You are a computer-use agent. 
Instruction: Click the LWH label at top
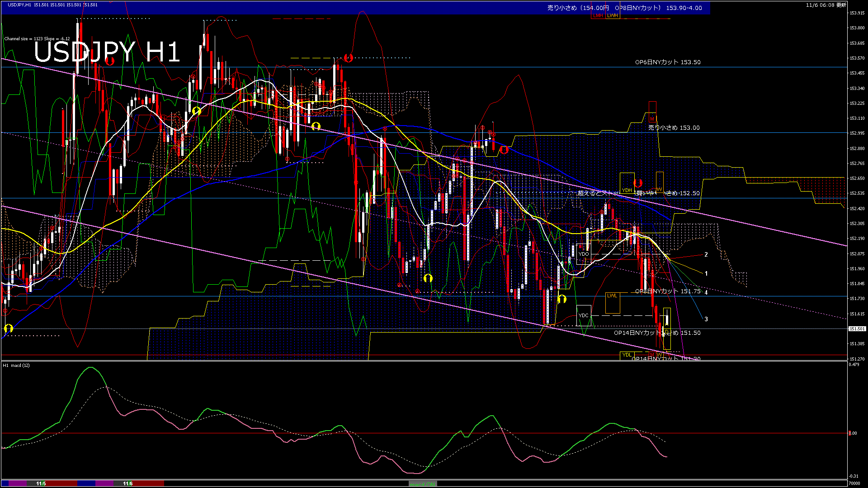click(x=613, y=15)
